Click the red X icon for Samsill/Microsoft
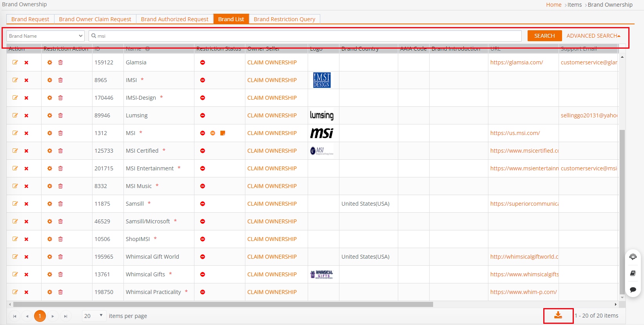Image resolution: width=644 pixels, height=325 pixels. click(26, 221)
